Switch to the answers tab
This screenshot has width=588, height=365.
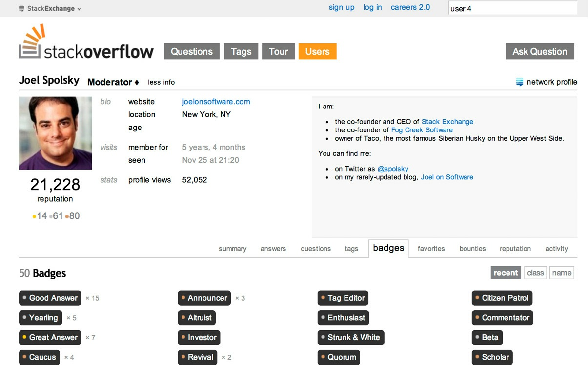click(273, 249)
